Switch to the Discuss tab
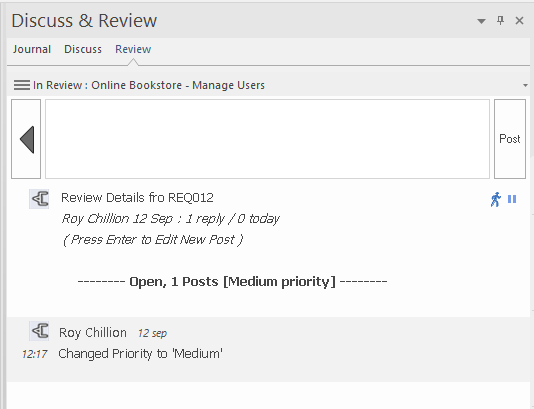The width and height of the screenshot is (534, 409). coord(83,49)
